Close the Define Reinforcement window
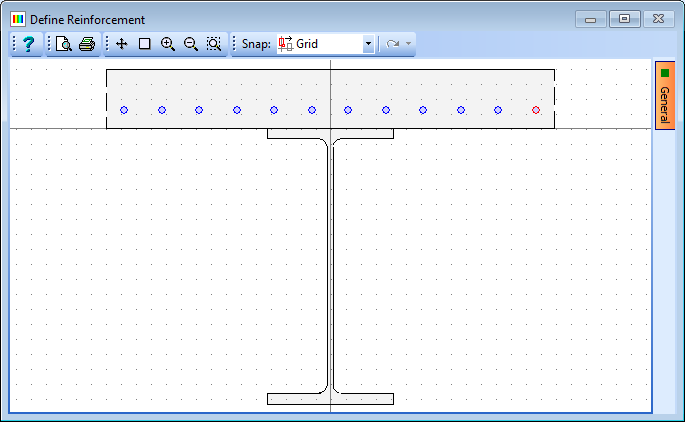Viewport: 685px width, 422px height. [658, 19]
